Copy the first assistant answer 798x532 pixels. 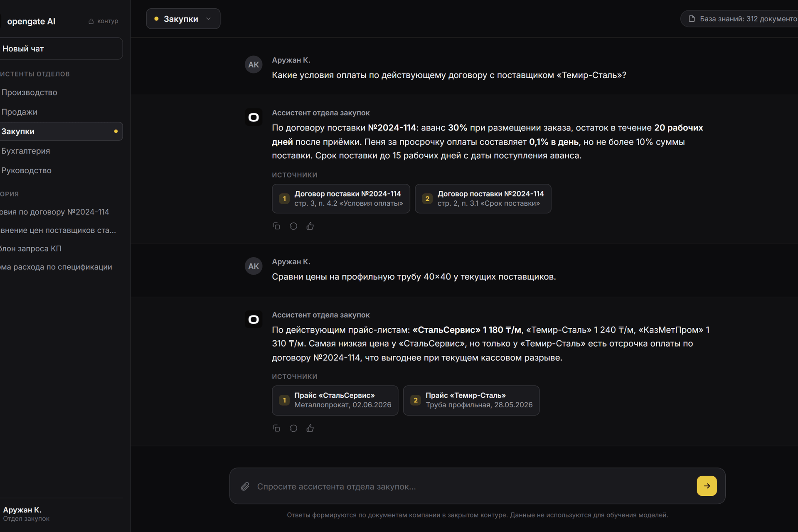pos(276,226)
